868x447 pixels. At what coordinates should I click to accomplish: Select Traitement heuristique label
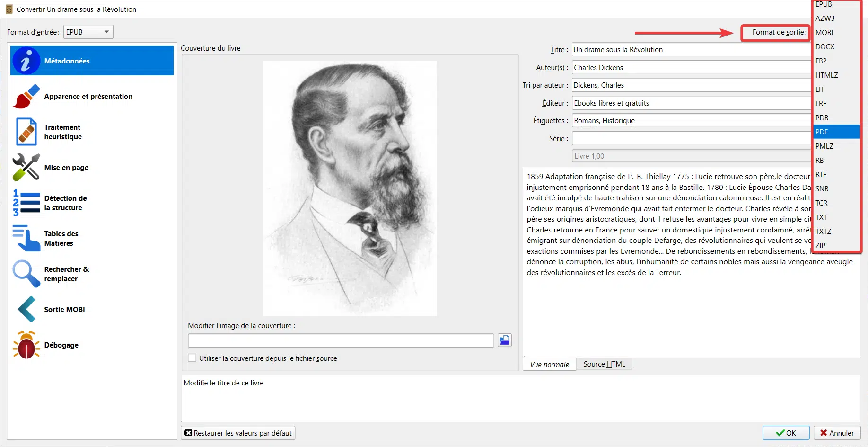point(63,132)
